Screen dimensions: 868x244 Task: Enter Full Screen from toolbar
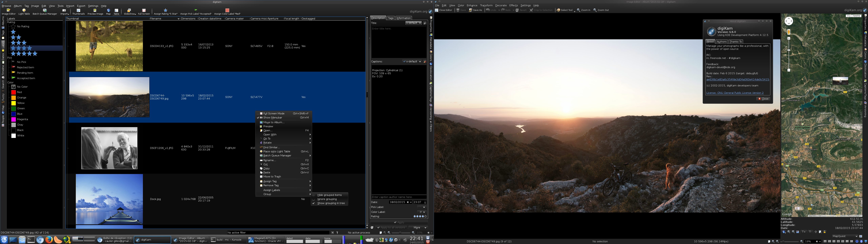pos(144,12)
